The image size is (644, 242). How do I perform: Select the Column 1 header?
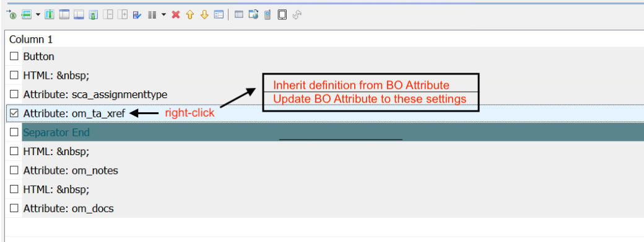[x=31, y=40]
